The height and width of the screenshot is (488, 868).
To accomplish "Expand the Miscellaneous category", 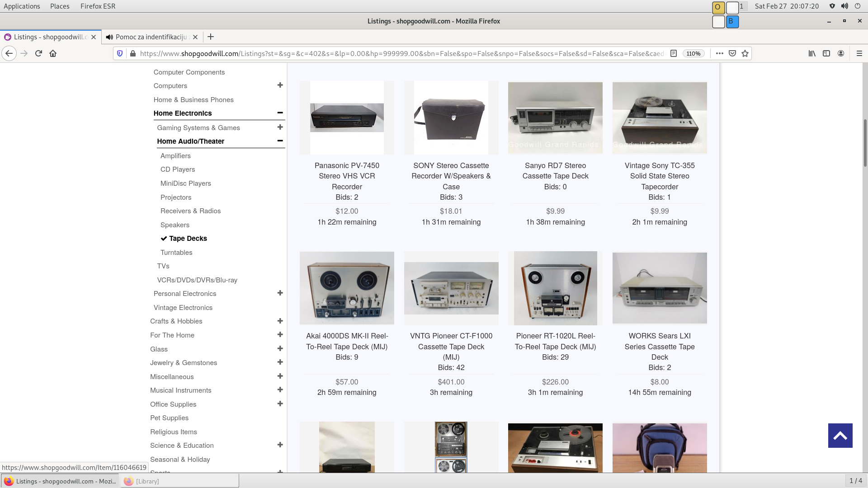I will [280, 376].
